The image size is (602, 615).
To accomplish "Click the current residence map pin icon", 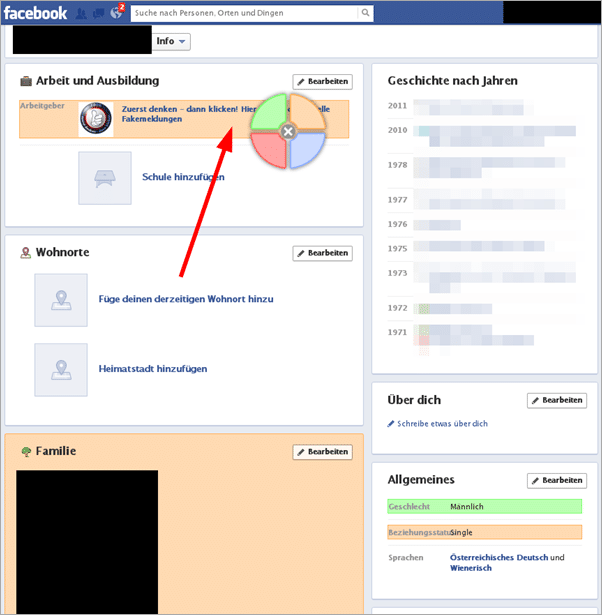I will (x=61, y=300).
